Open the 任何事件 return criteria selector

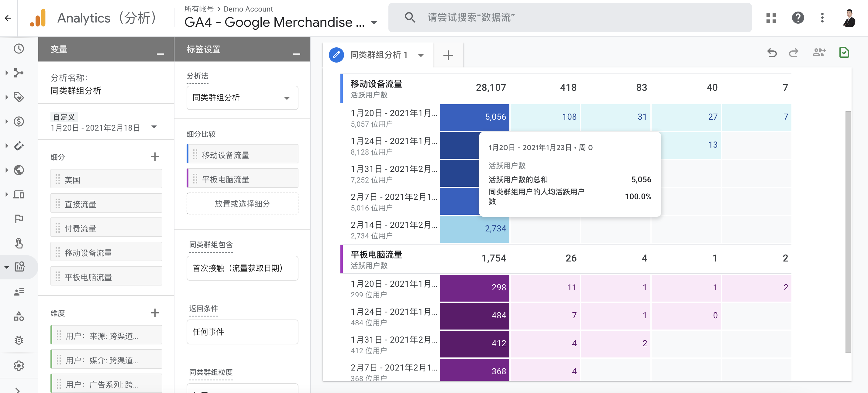click(x=242, y=332)
